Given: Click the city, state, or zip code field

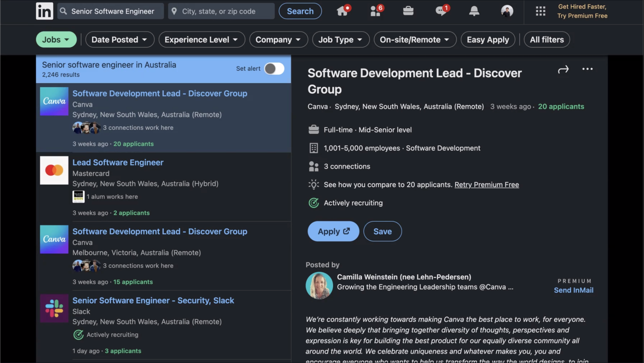Looking at the screenshot, I should [x=222, y=11].
